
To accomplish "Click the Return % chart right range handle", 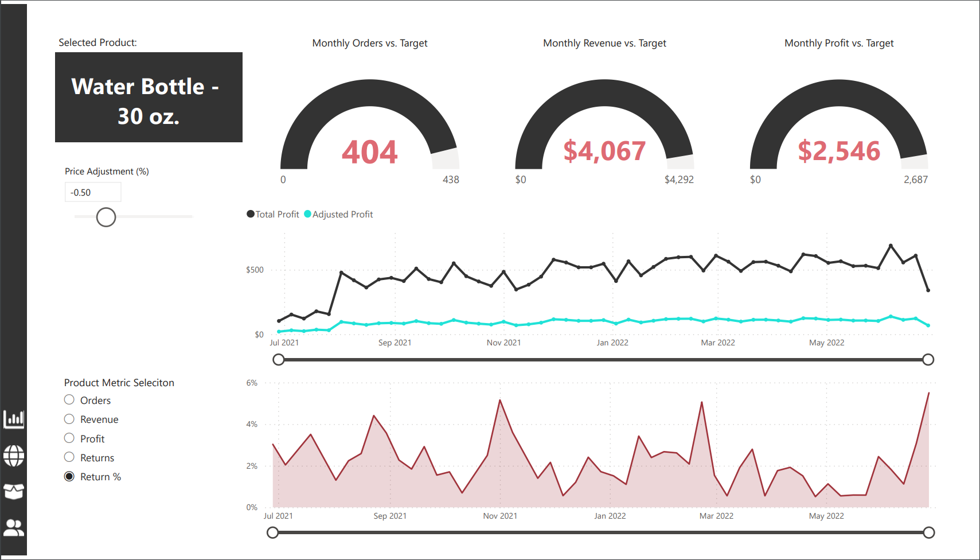I will 929,532.
